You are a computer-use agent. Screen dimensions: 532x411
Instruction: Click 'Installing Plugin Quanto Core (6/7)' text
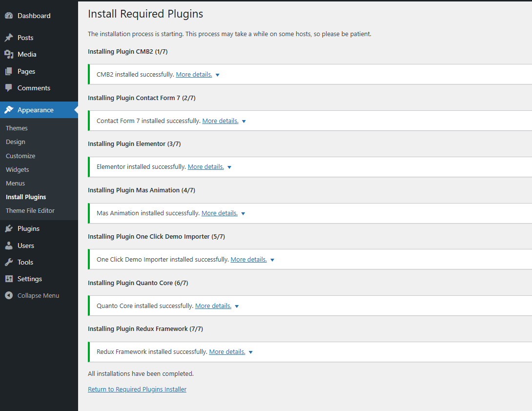click(138, 283)
